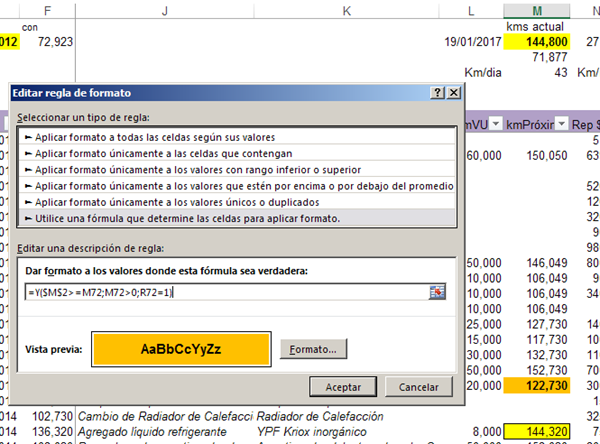Click the cell 132,730
The width and height of the screenshot is (600, 444).
[537, 355]
